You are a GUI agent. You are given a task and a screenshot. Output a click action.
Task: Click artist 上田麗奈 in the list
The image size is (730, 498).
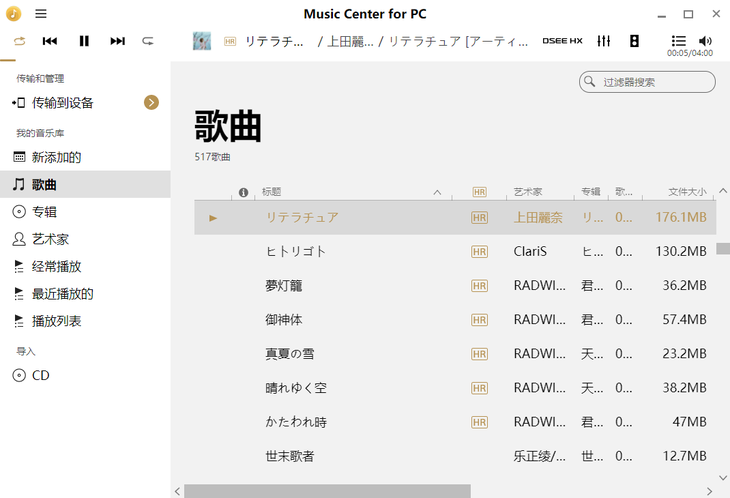point(538,217)
